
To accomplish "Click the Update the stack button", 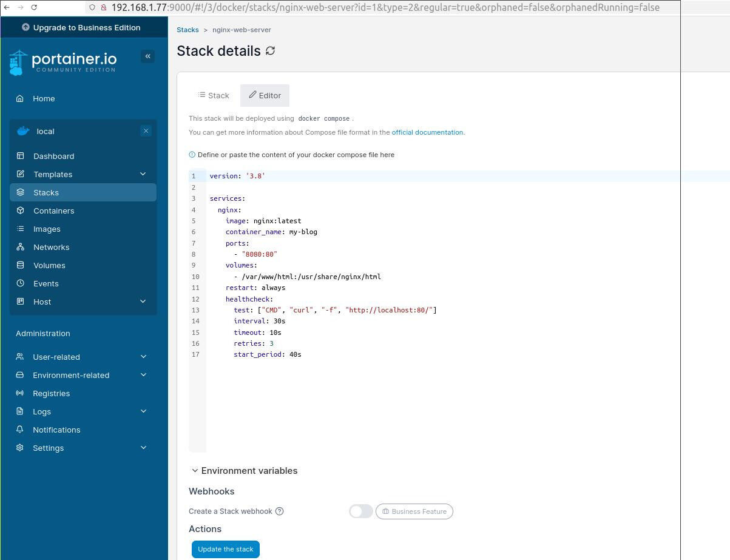I will click(225, 549).
